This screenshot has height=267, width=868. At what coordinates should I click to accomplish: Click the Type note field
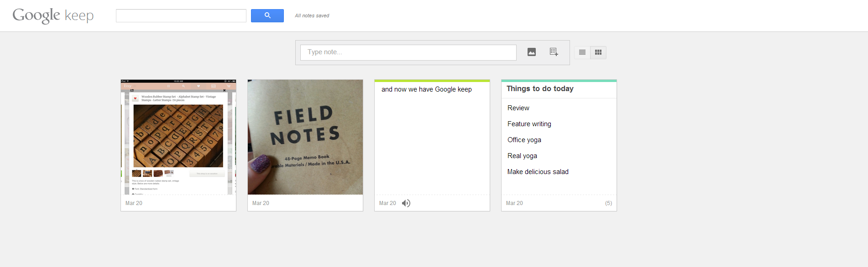tap(408, 52)
